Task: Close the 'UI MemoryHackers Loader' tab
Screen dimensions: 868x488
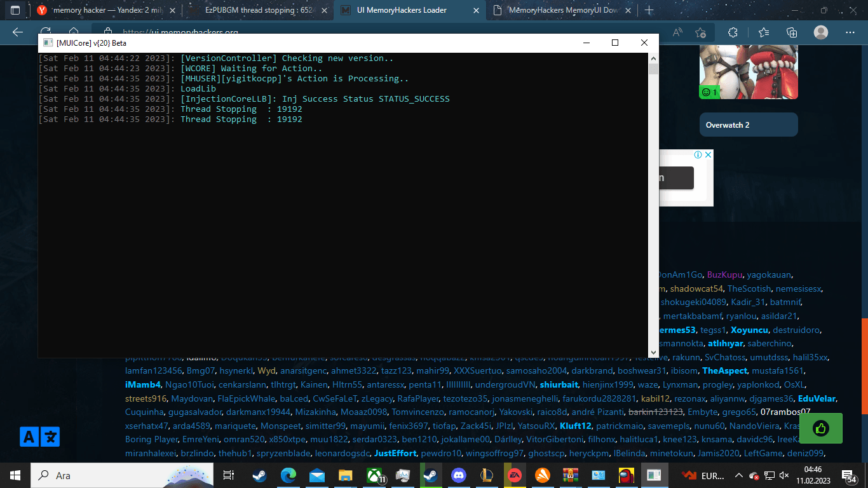Action: pyautogui.click(x=475, y=10)
